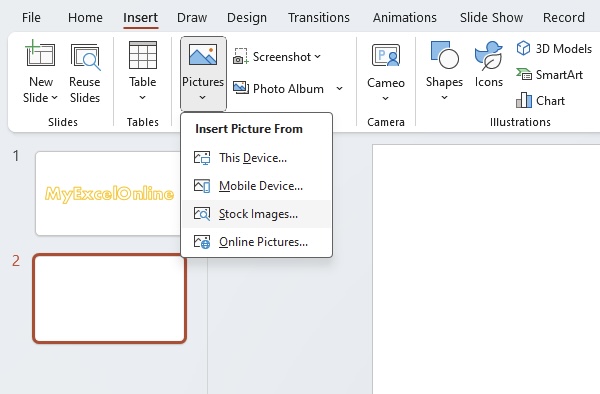
Task: Click the Screenshot label
Action: [x=282, y=57]
